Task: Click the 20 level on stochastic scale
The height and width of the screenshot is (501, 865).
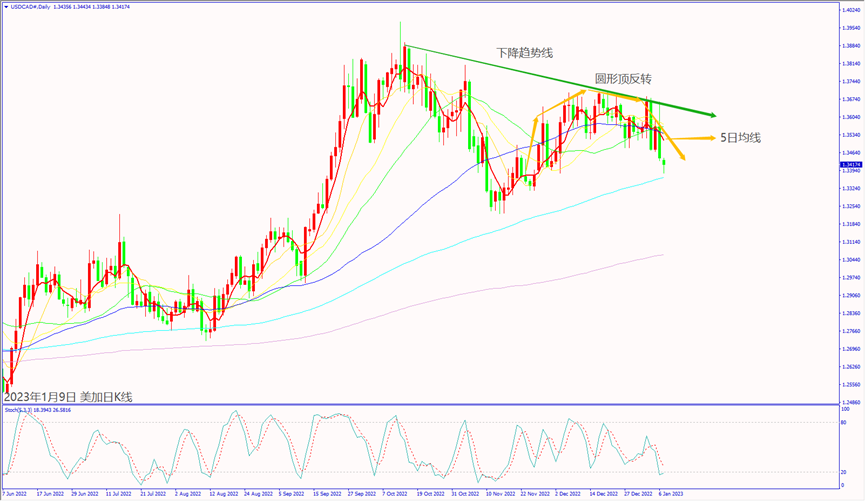Action: pyautogui.click(x=845, y=471)
